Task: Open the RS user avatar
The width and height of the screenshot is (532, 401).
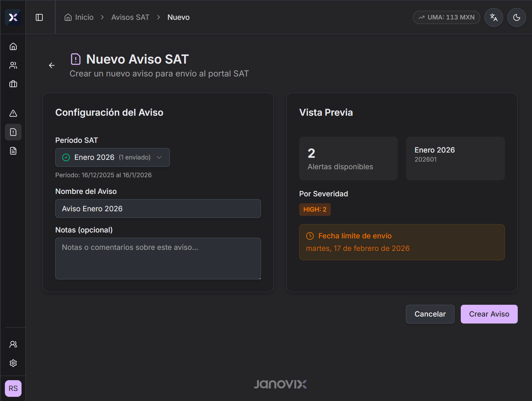Action: point(13,388)
